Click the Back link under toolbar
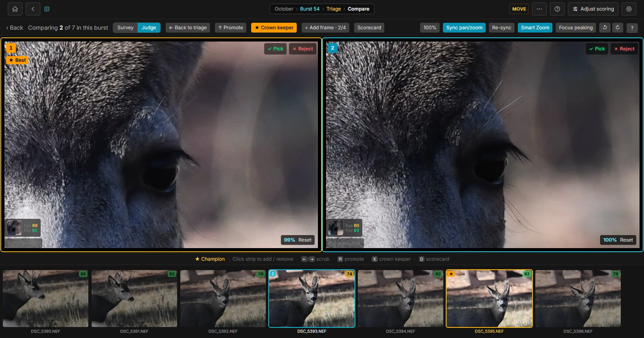The image size is (644, 338). pyautogui.click(x=15, y=28)
